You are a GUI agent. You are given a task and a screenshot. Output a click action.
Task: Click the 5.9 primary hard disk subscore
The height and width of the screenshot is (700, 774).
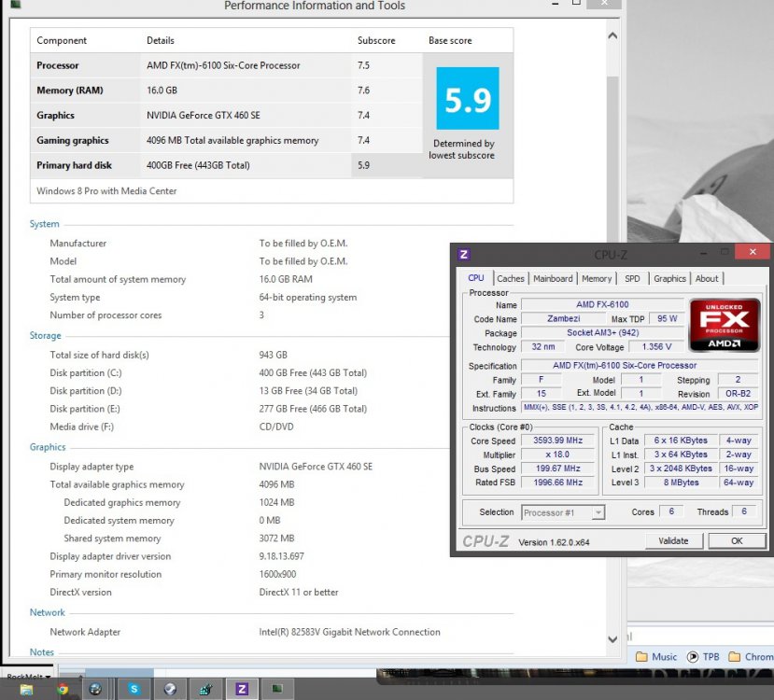(x=364, y=165)
